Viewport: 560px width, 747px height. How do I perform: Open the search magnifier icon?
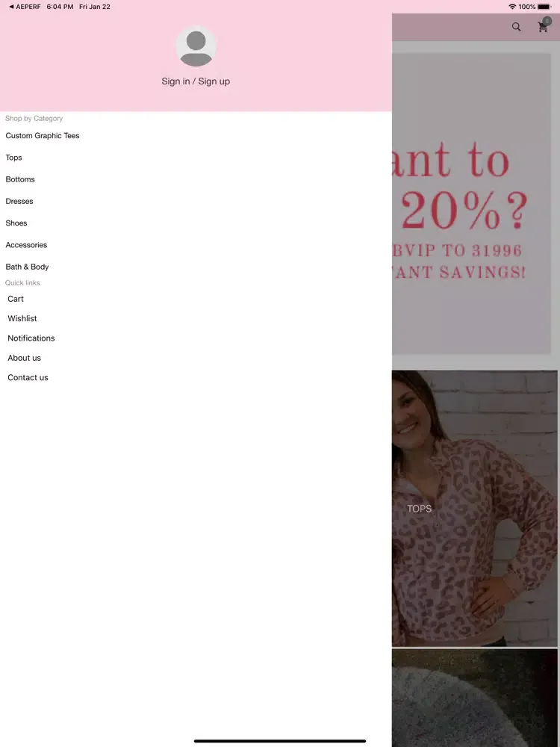click(516, 27)
